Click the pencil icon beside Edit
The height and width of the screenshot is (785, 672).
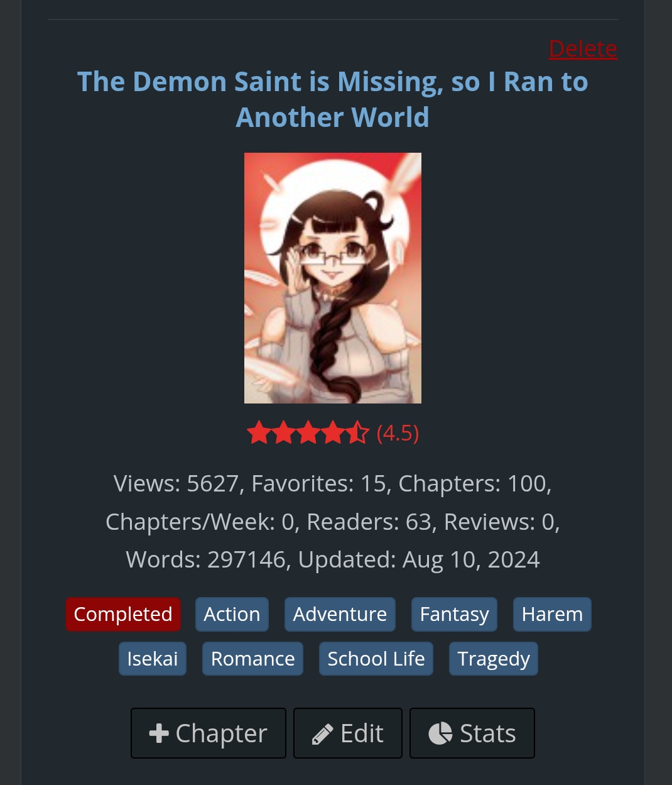click(322, 734)
